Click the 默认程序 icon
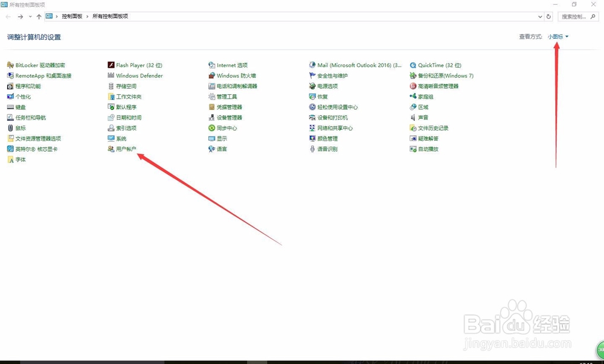Image resolution: width=604 pixels, height=364 pixels. pos(111,107)
